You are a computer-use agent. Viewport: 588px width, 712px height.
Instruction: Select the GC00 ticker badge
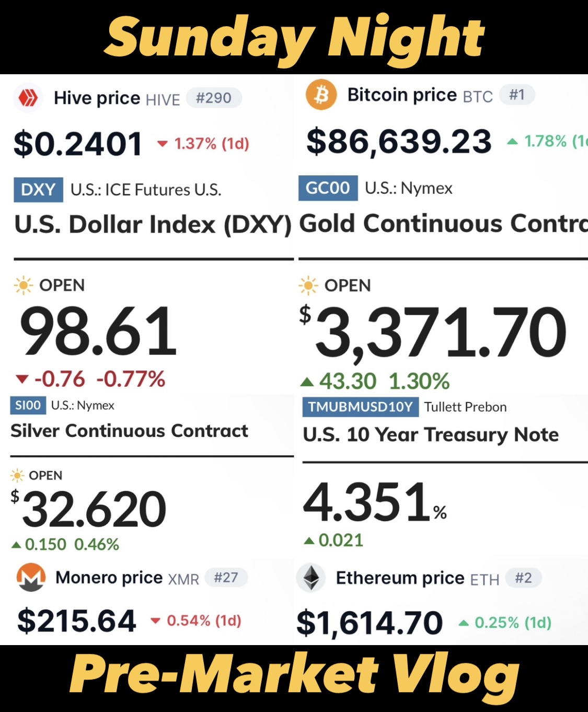(x=328, y=188)
